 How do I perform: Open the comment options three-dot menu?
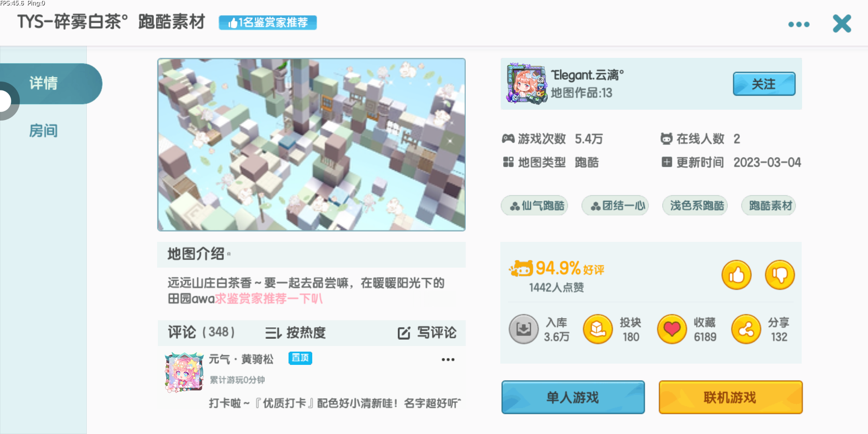pos(448,360)
